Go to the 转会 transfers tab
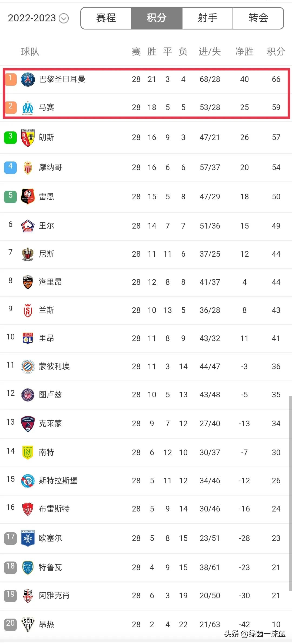Image resolution: width=292 pixels, height=644 pixels. 258,18
